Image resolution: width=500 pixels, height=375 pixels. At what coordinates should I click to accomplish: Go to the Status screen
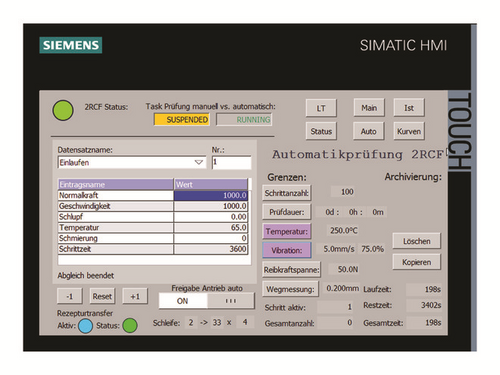[x=321, y=131]
